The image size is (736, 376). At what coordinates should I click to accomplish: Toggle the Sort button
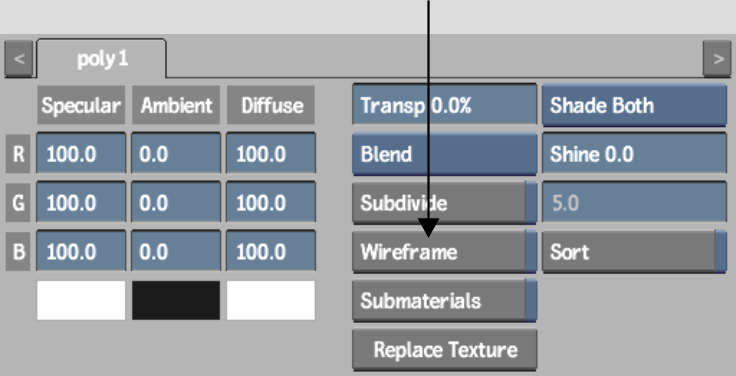(x=634, y=252)
